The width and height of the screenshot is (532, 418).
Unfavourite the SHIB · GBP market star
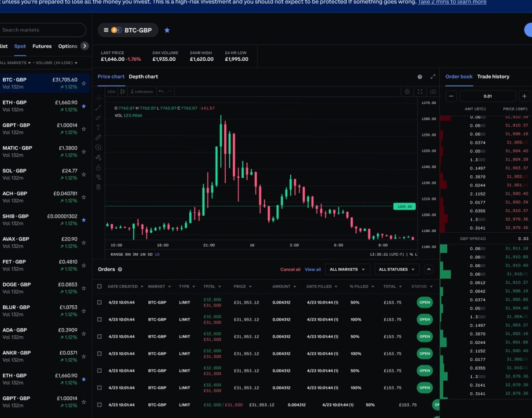(x=84, y=220)
